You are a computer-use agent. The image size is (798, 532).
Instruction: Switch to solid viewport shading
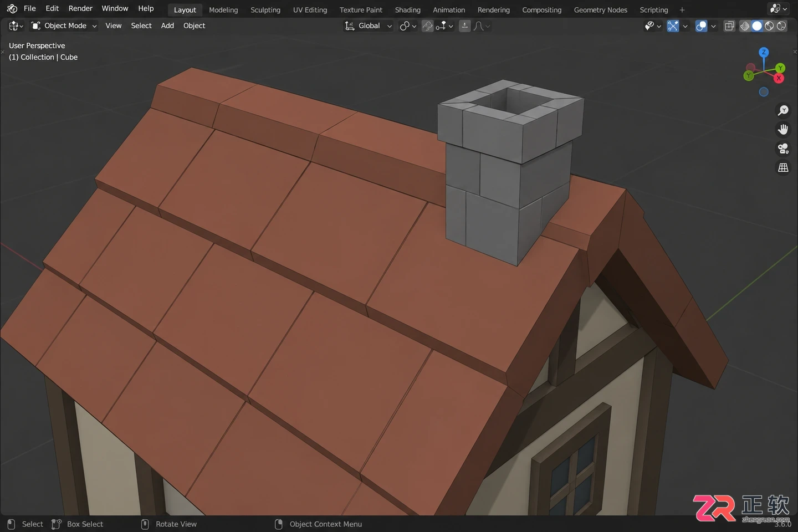[757, 25]
